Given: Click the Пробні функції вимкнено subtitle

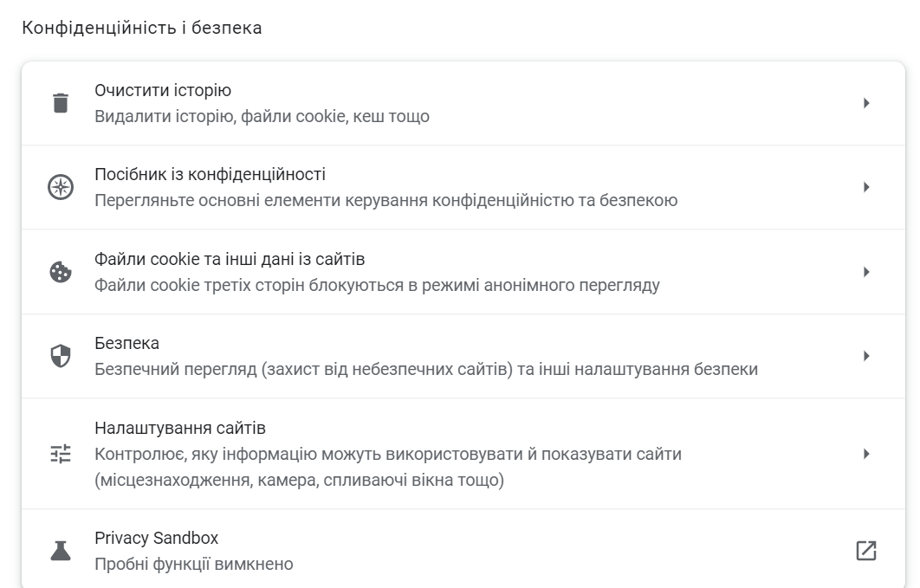Looking at the screenshot, I should [194, 564].
